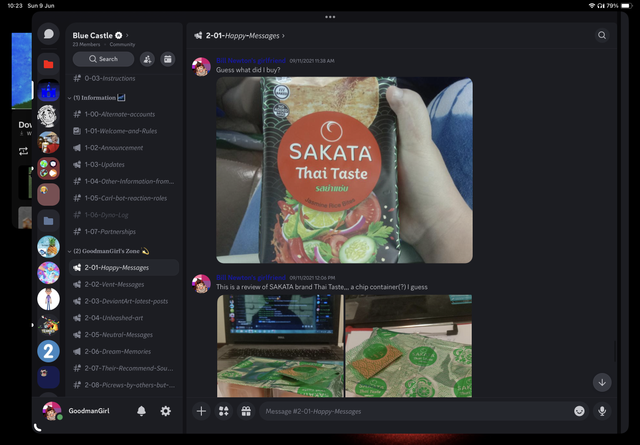640x445 pixels.
Task: Open channel 1-05-Carl-bot-reaction-roles
Action: (x=124, y=198)
